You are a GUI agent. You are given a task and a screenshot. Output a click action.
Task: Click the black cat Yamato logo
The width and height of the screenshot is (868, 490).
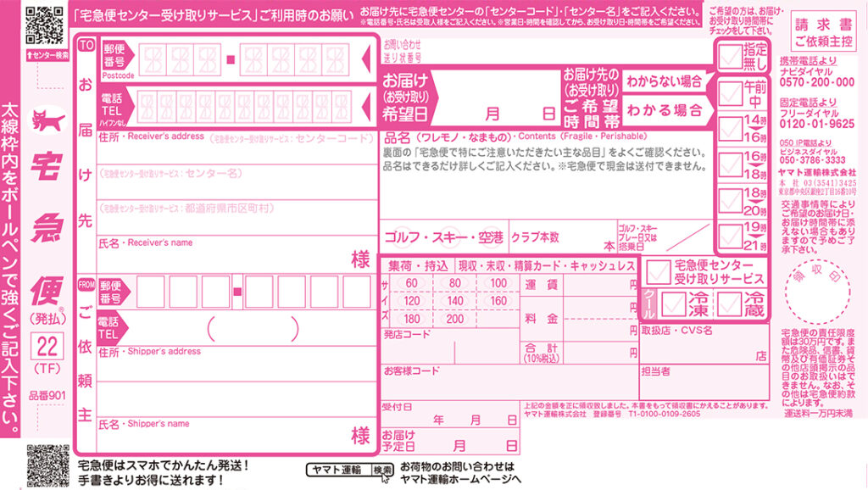click(x=47, y=120)
